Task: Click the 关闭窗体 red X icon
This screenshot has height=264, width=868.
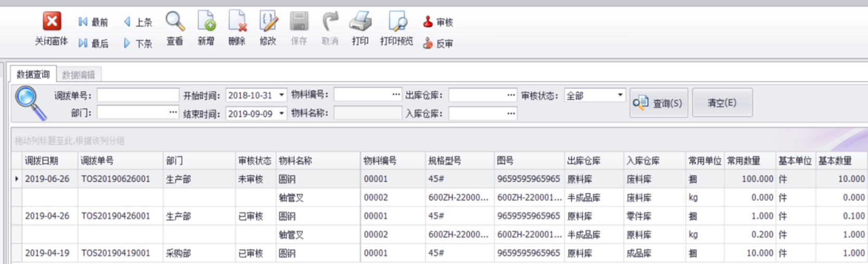Action: coord(51,22)
